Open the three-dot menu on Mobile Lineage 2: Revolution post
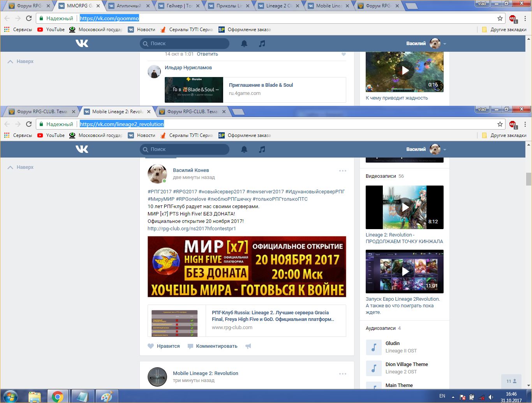The height and width of the screenshot is (403, 532). (x=343, y=374)
